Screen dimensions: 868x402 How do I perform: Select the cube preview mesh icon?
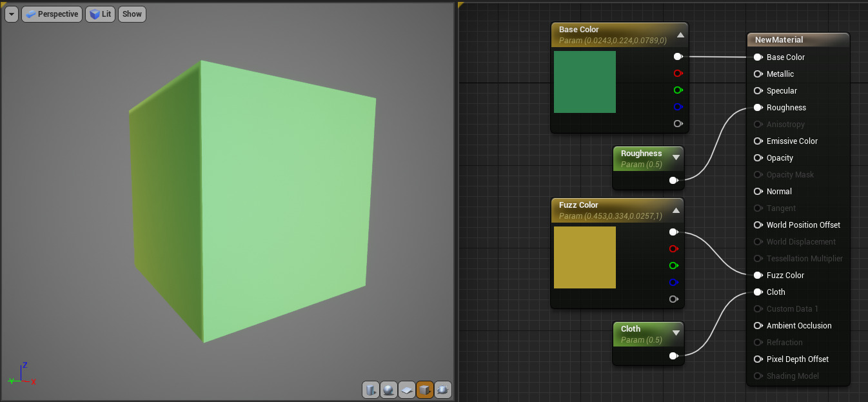[x=425, y=390]
